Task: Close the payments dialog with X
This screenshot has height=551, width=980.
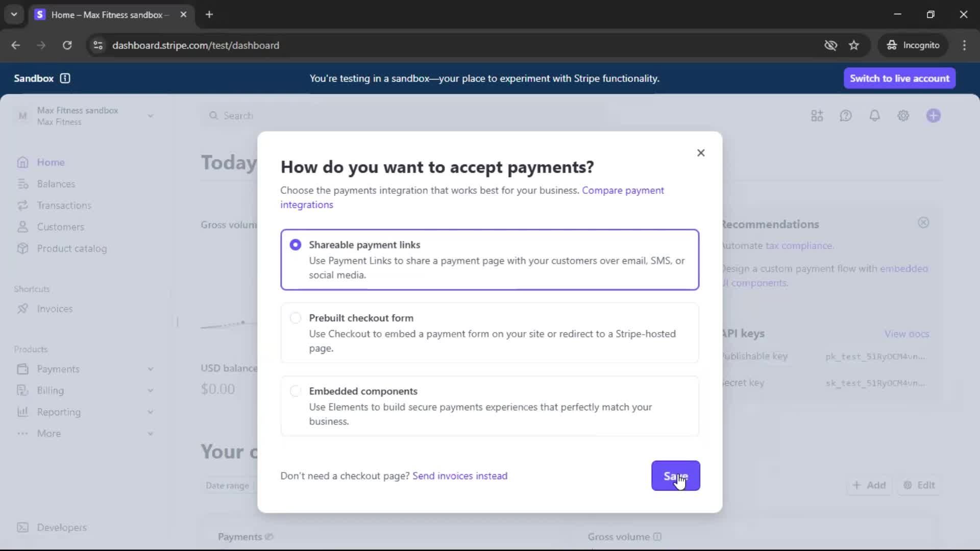Action: coord(700,153)
